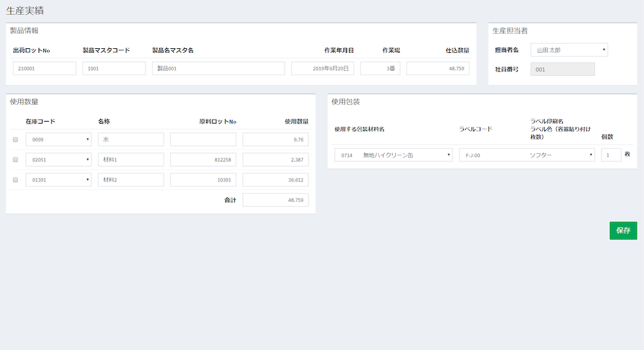Select the 作業年月日 date field
Image resolution: width=644 pixels, height=350 pixels.
[x=323, y=68]
